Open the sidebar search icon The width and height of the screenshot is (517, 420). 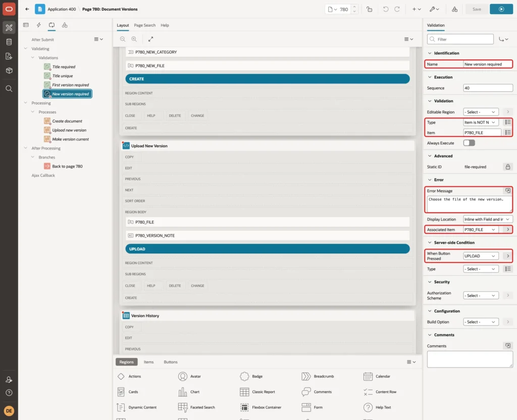tap(9, 89)
